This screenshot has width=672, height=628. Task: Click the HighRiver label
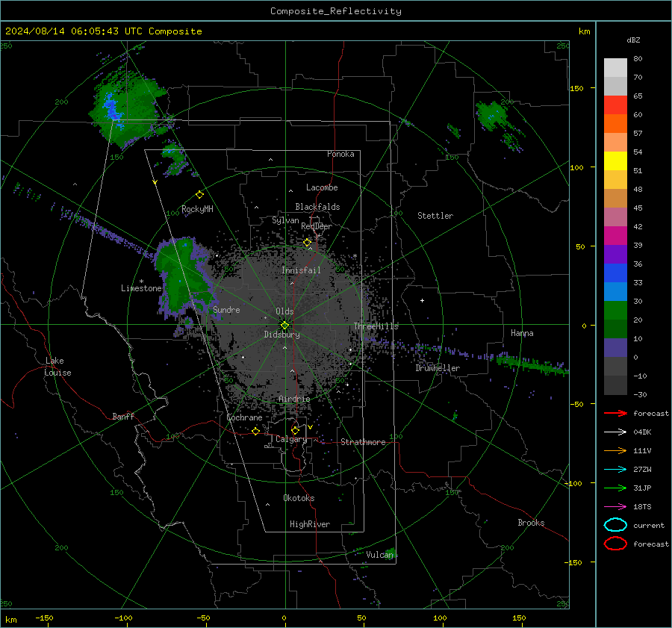[x=310, y=524]
